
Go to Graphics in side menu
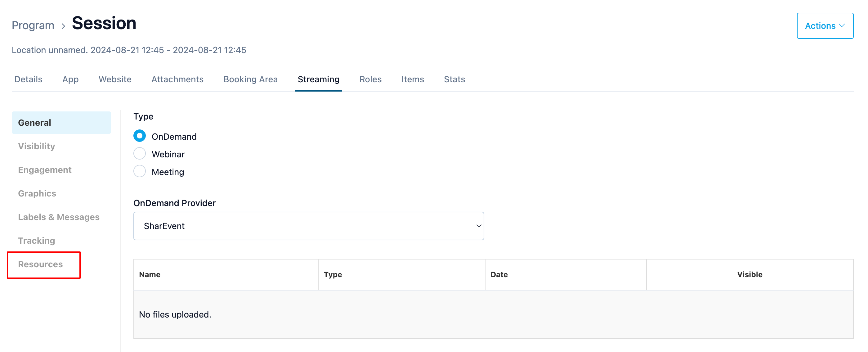point(37,193)
